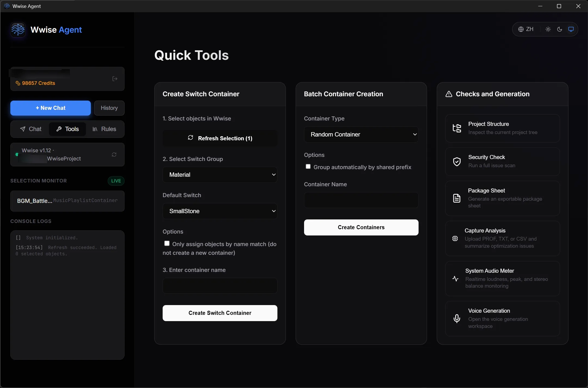Viewport: 588px width, 388px height.
Task: Click the books Rules icon
Action: pyautogui.click(x=95, y=129)
